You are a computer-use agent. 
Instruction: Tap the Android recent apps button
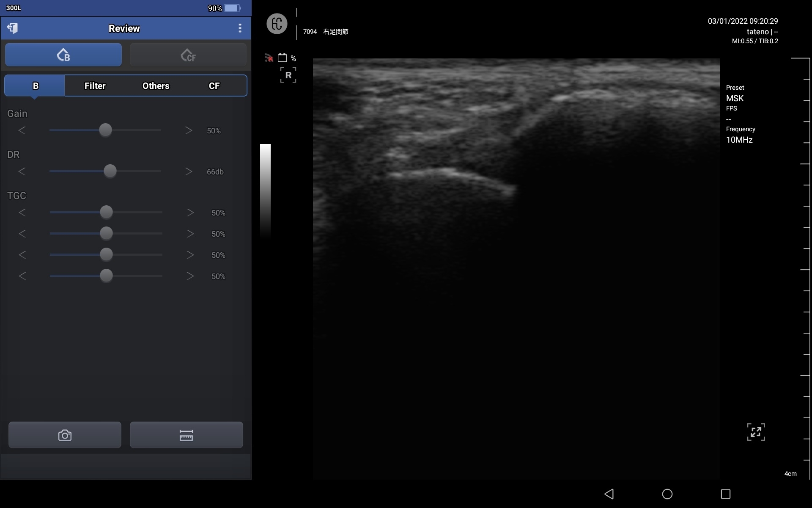point(726,494)
